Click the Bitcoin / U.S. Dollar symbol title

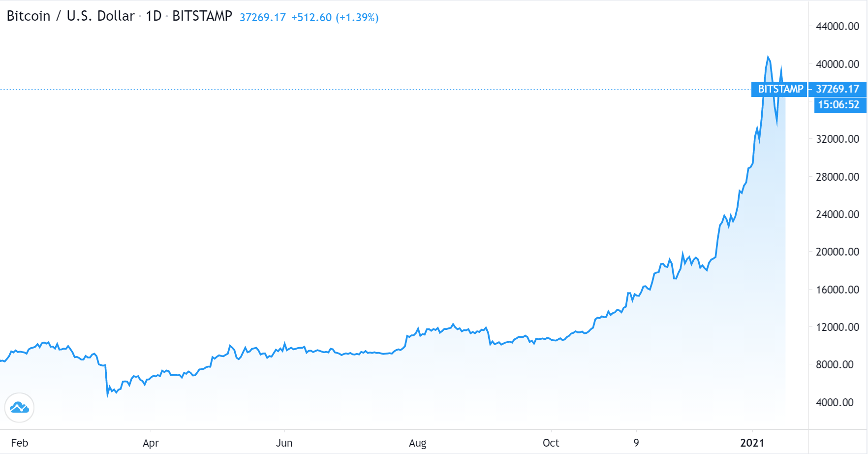(70, 16)
